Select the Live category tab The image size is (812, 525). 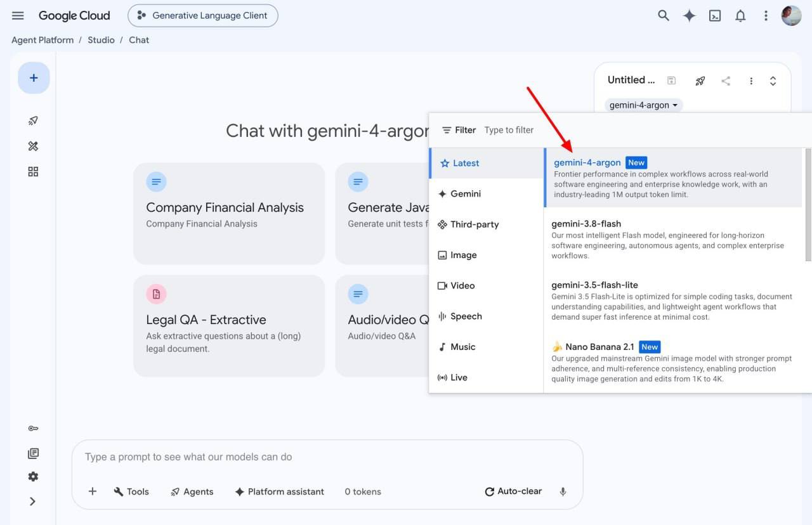(x=487, y=377)
